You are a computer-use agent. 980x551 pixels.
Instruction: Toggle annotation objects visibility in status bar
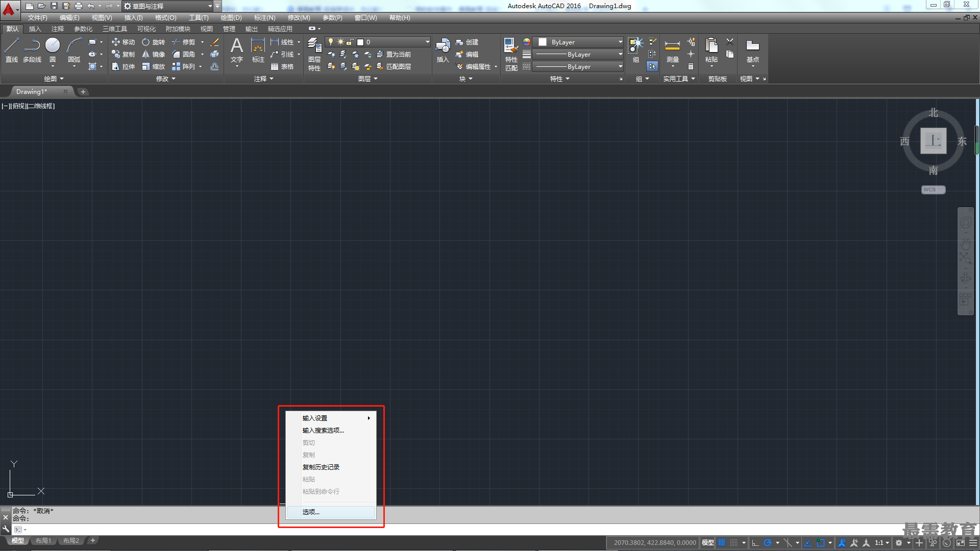(x=842, y=543)
